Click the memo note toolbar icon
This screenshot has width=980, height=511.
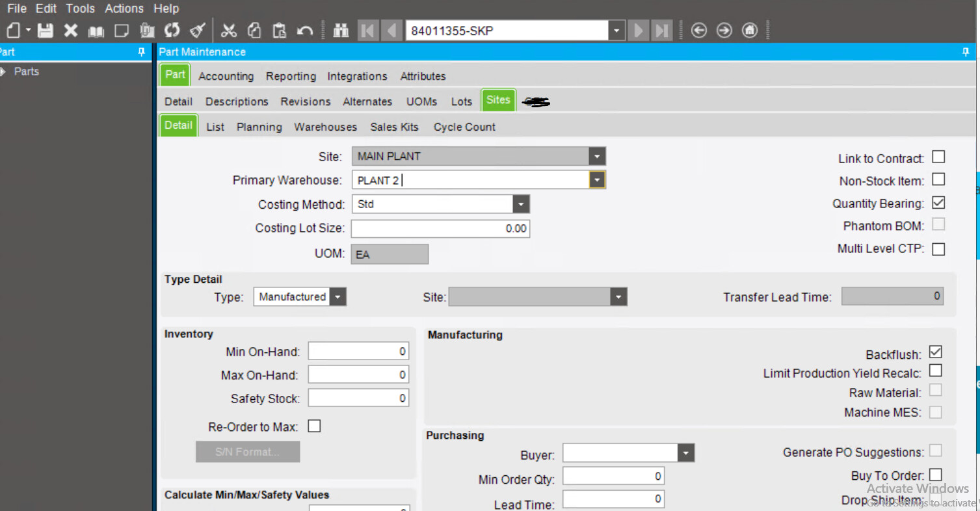click(122, 31)
